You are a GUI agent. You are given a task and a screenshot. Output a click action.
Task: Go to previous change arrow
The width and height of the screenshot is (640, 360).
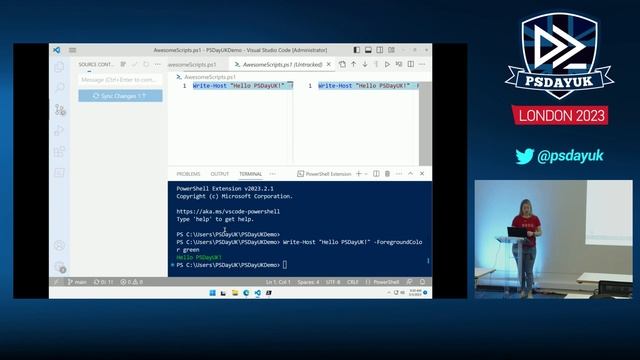[353, 64]
